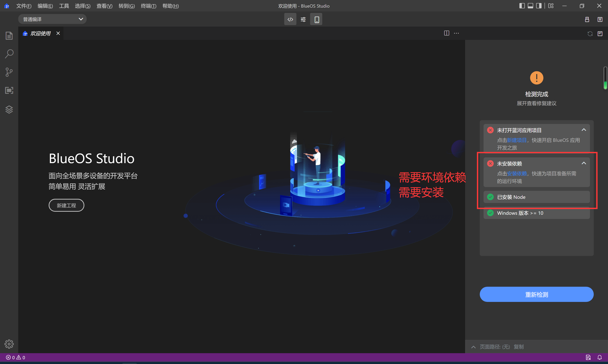Image resolution: width=608 pixels, height=364 pixels.
Task: Click the 新建工程 button
Action: pyautogui.click(x=66, y=205)
